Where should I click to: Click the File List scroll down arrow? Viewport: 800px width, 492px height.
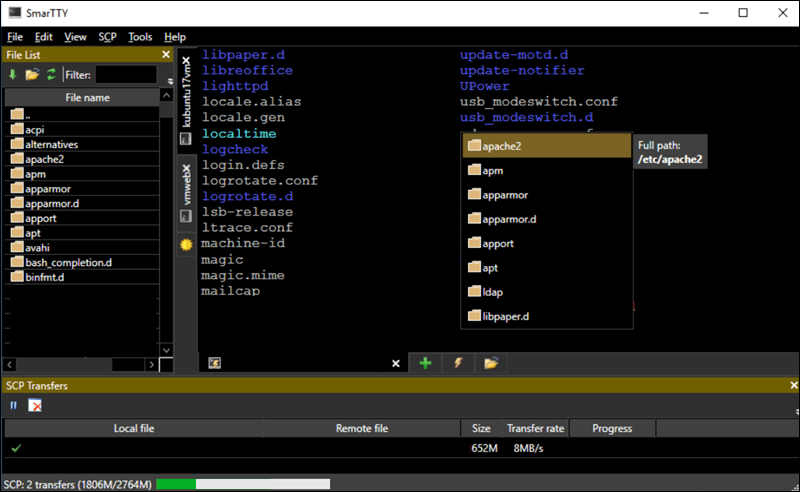coord(166,350)
